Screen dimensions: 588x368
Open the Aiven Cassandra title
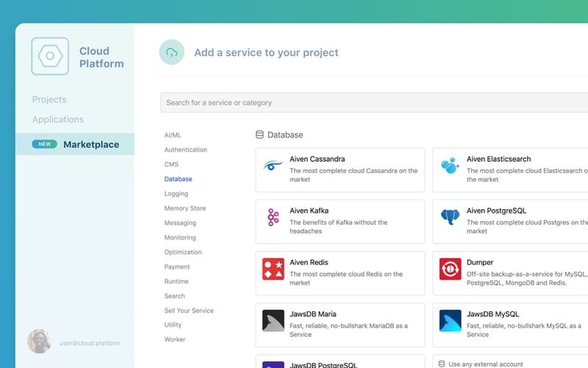318,159
